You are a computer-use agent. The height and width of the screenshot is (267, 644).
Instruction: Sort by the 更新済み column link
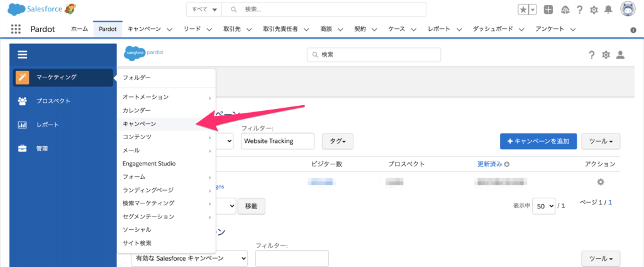[489, 164]
